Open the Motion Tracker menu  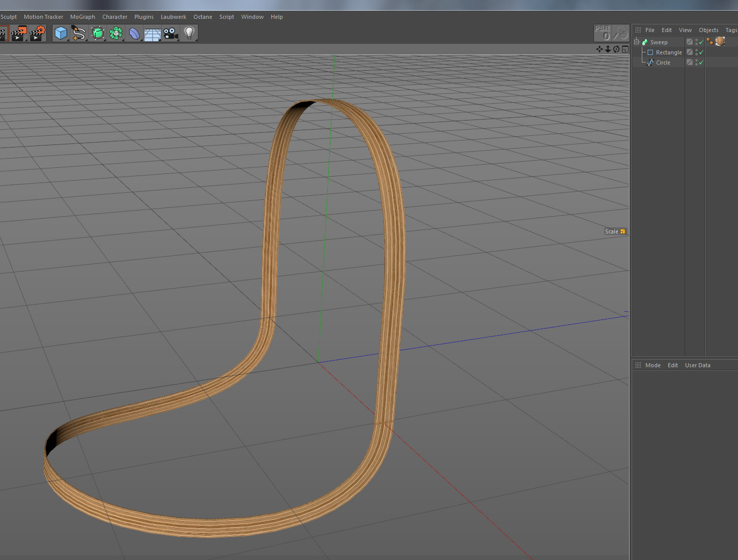click(43, 17)
